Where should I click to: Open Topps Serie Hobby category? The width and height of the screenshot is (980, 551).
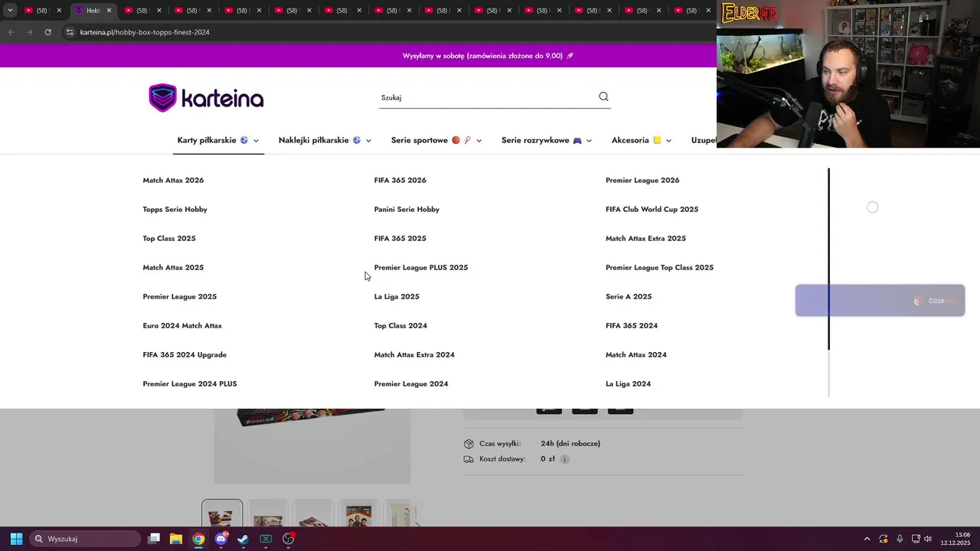pyautogui.click(x=175, y=210)
